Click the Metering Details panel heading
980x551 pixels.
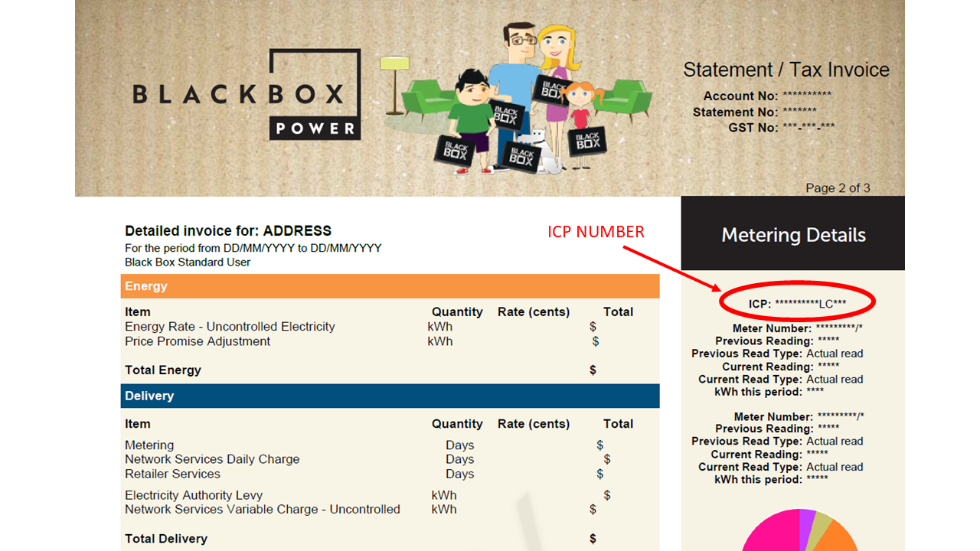click(793, 235)
